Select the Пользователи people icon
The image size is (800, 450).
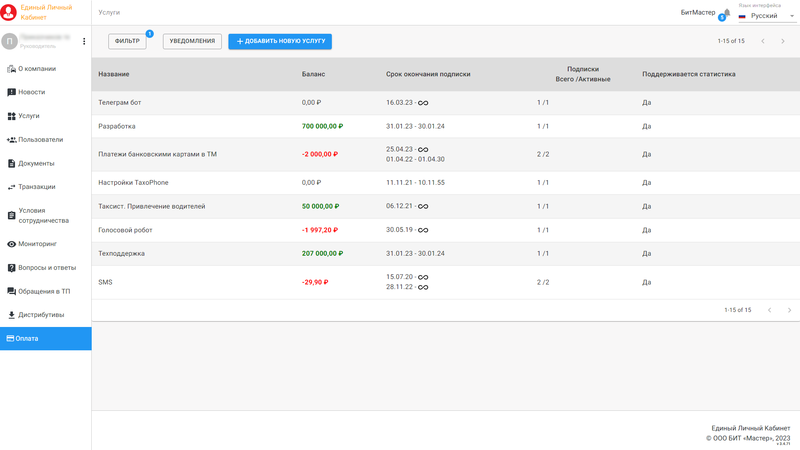pyautogui.click(x=12, y=140)
